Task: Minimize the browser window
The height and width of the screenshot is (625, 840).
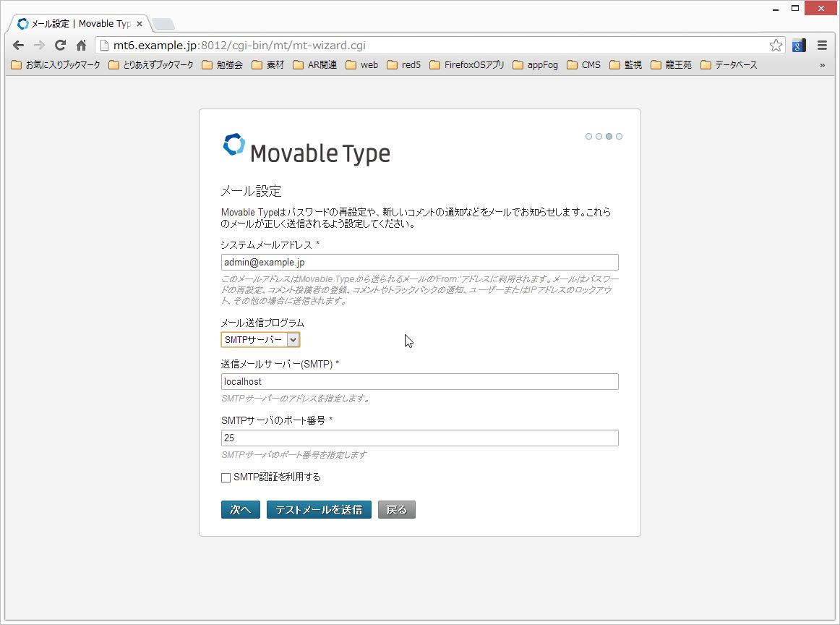Action: click(x=775, y=9)
